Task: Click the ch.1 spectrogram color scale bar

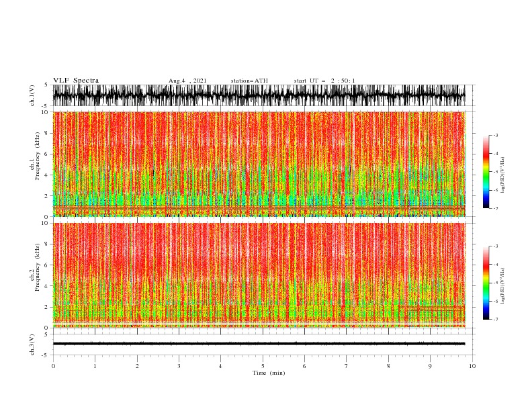Action: point(486,172)
